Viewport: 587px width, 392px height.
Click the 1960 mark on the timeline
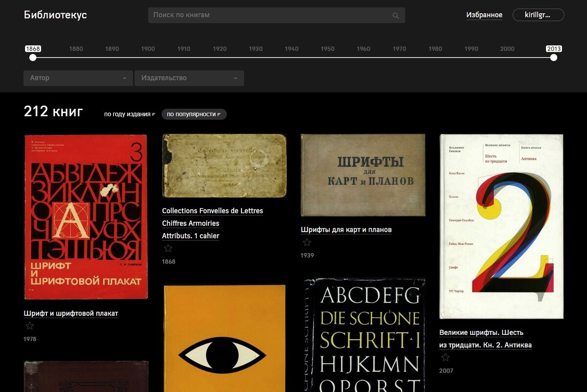[x=363, y=49]
